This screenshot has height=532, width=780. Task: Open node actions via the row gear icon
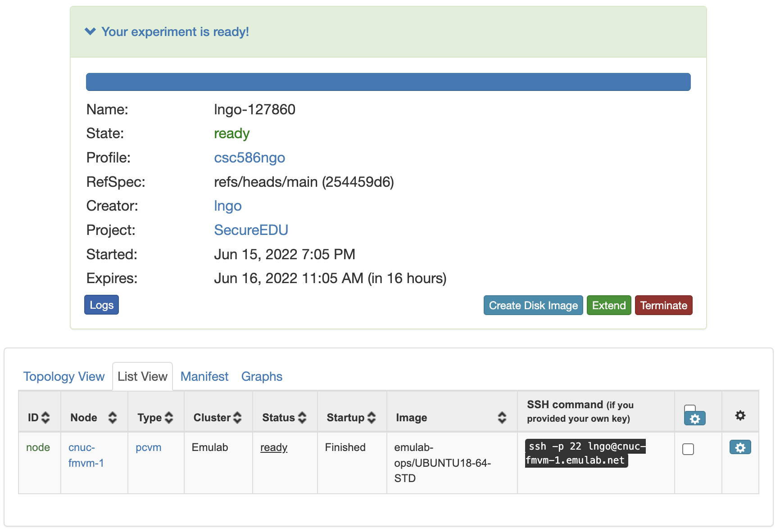pyautogui.click(x=740, y=447)
